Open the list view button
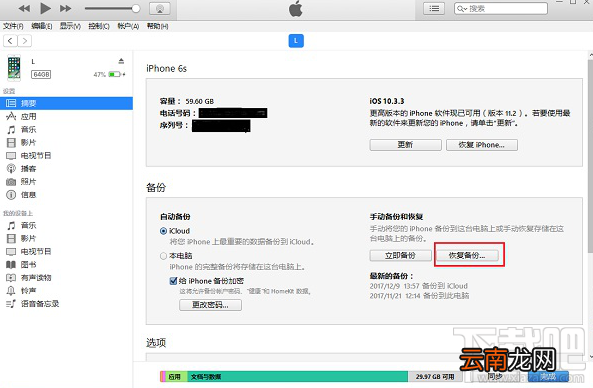The width and height of the screenshot is (593, 388). tap(434, 8)
